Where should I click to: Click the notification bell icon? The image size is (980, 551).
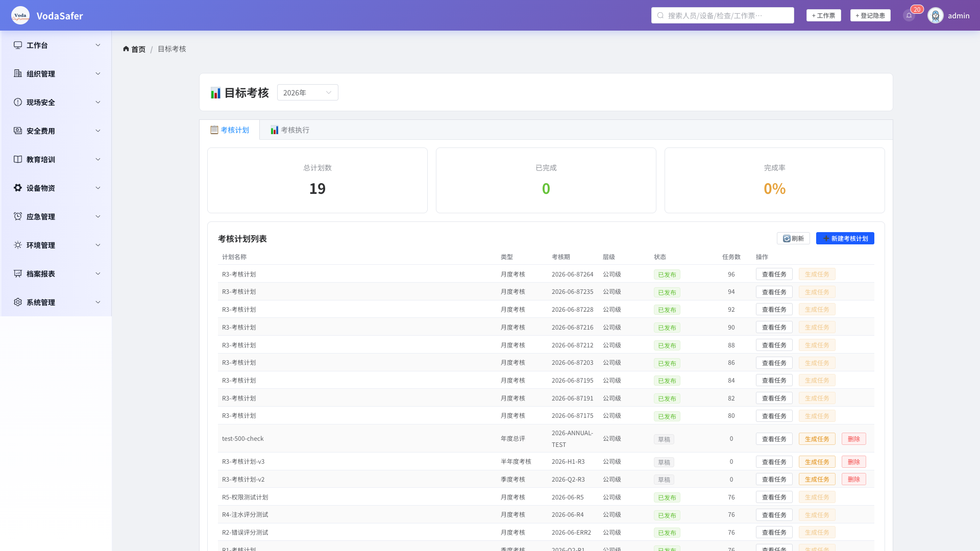click(909, 15)
